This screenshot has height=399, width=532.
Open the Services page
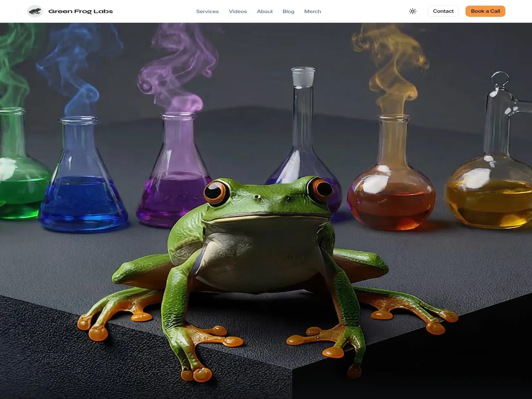[x=207, y=11]
